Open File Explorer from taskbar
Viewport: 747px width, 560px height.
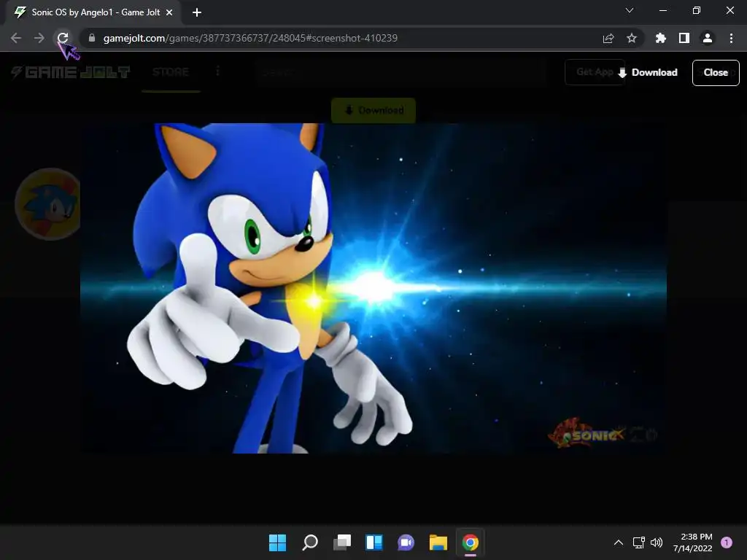[438, 542]
